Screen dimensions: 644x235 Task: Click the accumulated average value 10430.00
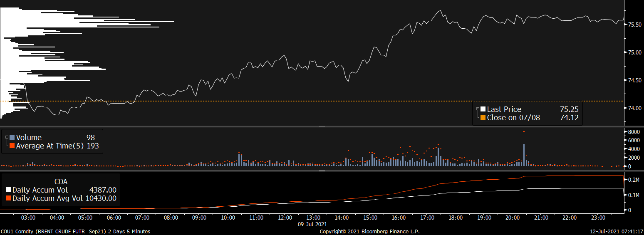pos(101,198)
